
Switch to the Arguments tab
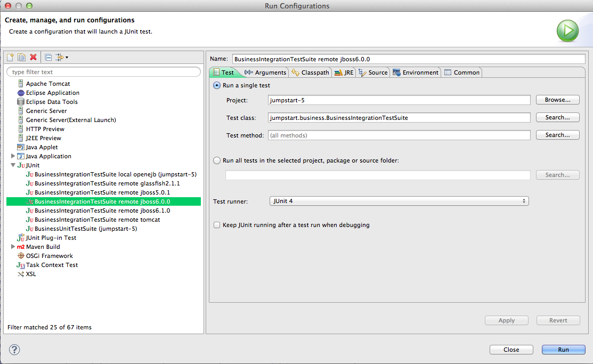265,72
